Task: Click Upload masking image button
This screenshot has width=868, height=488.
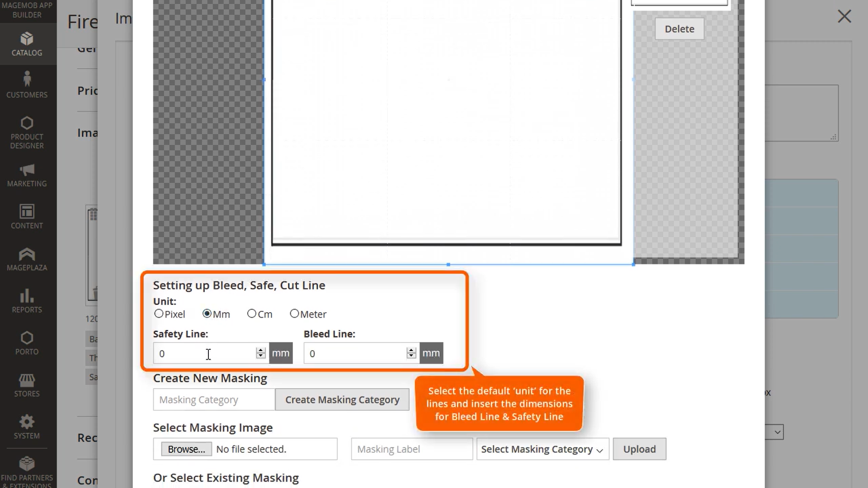Action: (x=639, y=449)
